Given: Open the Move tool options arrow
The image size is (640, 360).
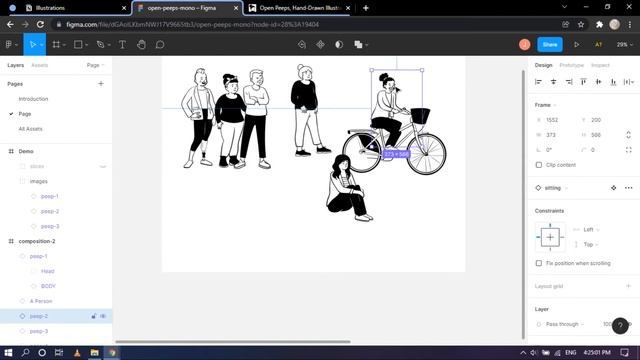Looking at the screenshot, I should tap(42, 45).
